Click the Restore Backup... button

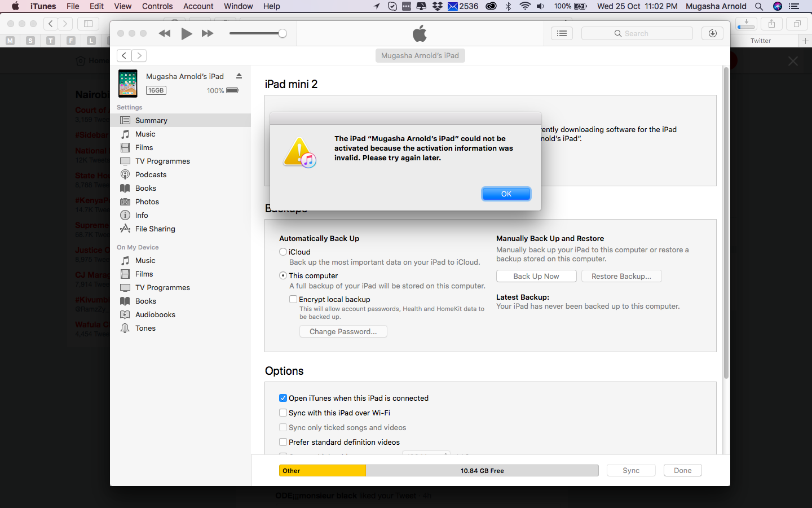[x=621, y=276]
